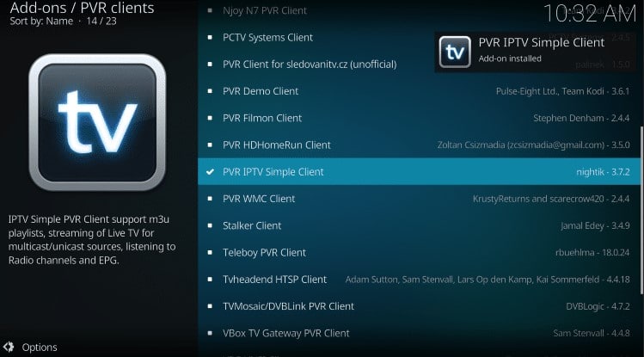The image size is (644, 357).
Task: Click 'DVBLogic - 4.7.2' author text
Action: click(598, 306)
